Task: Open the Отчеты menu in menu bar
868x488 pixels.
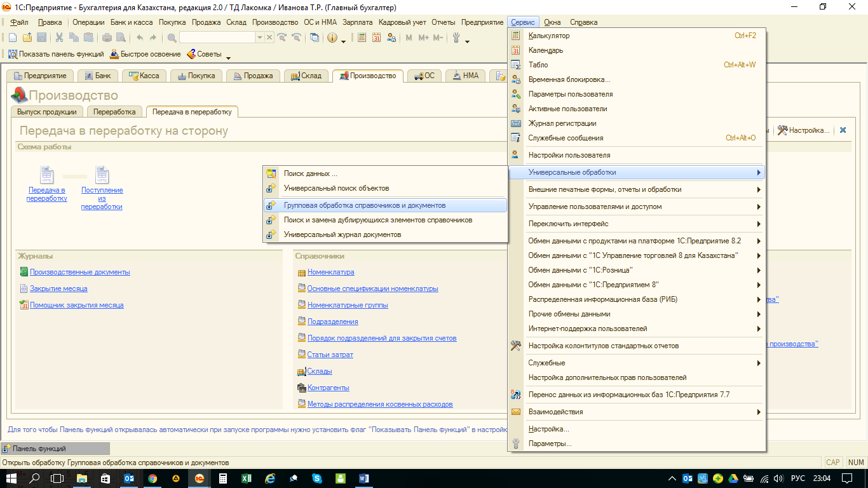Action: tap(443, 22)
